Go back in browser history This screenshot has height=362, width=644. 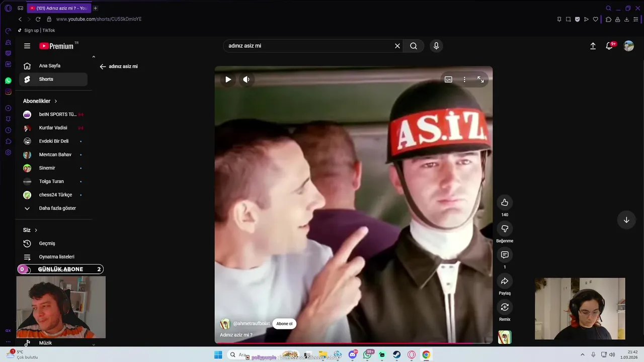click(x=20, y=19)
